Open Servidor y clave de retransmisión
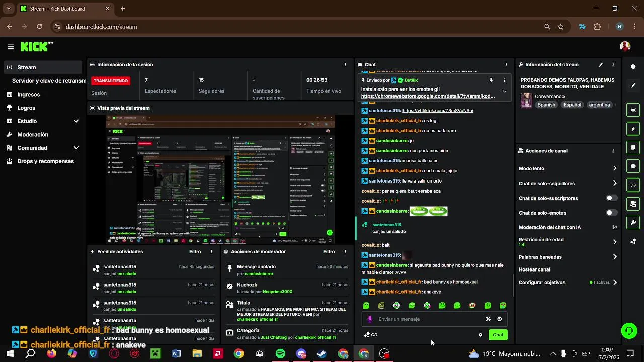644x362 pixels. pyautogui.click(x=49, y=81)
